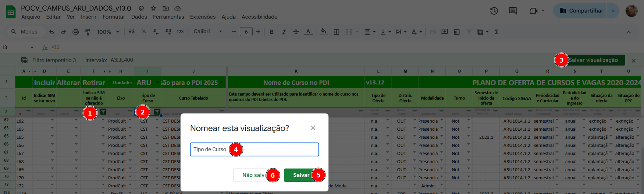Open the filter views table icon dropdown
The height and width of the screenshot is (194, 644).
coord(483,32)
